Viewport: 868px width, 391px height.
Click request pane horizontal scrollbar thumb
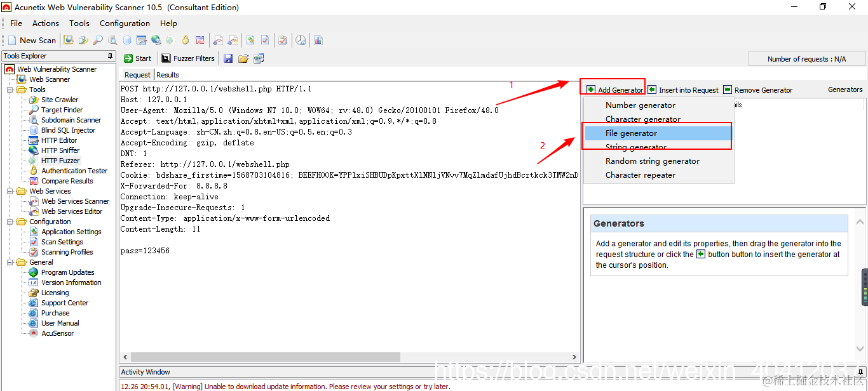[266, 357]
